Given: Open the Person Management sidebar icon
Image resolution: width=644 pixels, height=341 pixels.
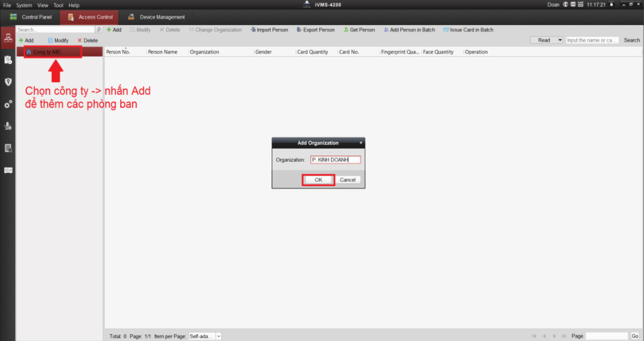Looking at the screenshot, I should tap(8, 38).
